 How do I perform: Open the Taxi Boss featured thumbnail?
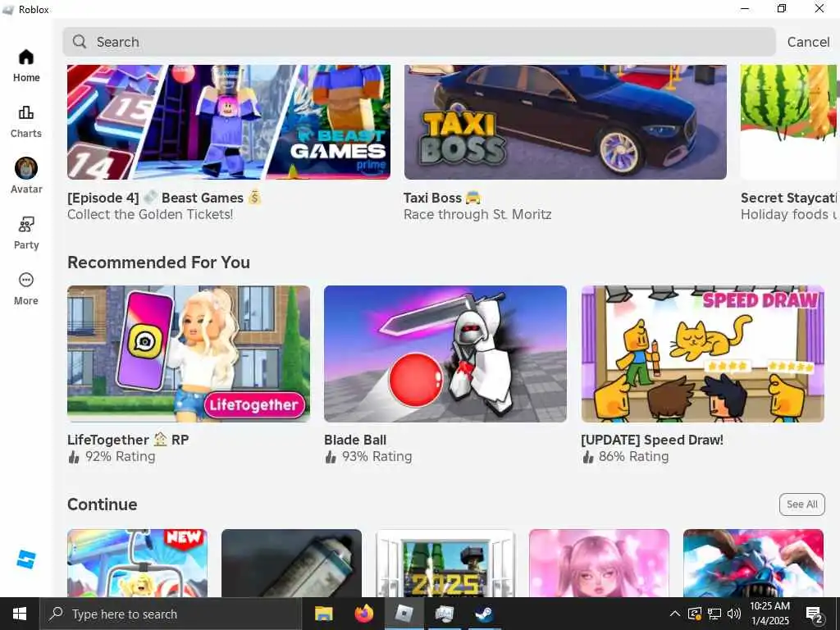(565, 122)
